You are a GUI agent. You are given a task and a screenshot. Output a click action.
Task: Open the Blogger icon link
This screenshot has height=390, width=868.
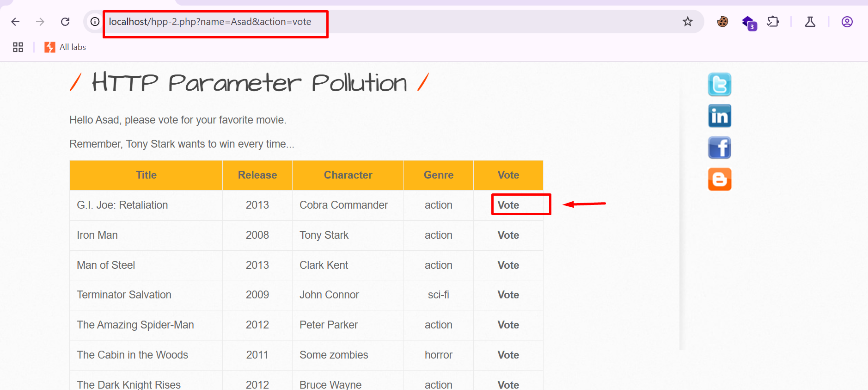[719, 180]
